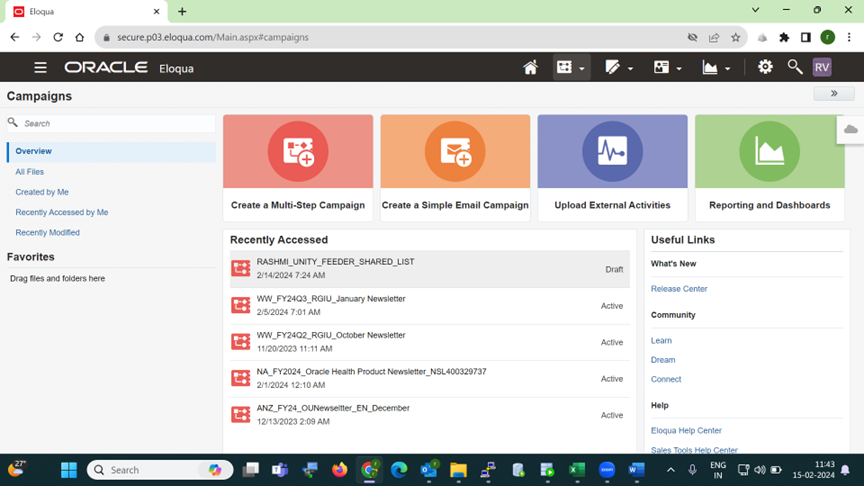Open Chrome extensions puzzle icon

coord(784,37)
